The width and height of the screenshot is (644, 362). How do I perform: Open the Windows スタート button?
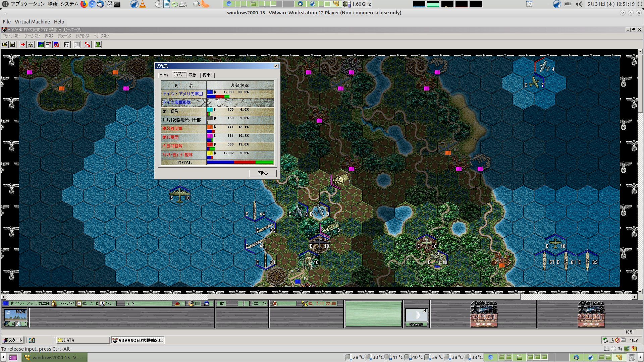click(x=13, y=340)
